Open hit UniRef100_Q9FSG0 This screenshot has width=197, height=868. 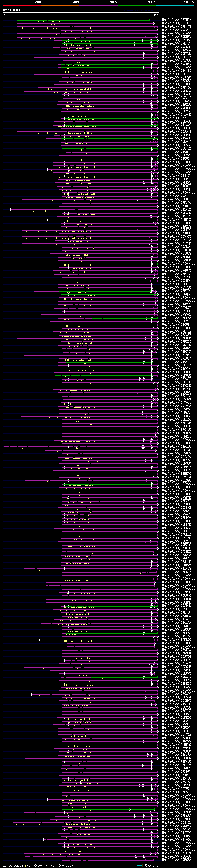177,91
